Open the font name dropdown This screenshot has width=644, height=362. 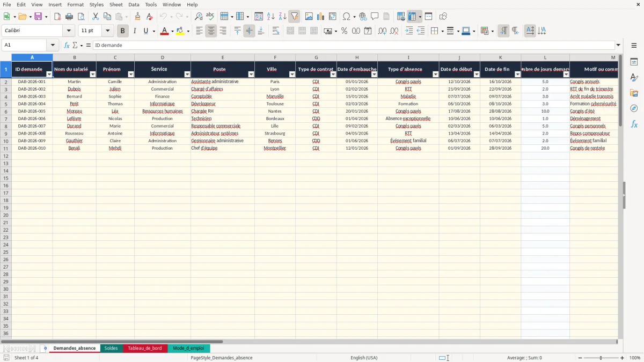[68, 31]
